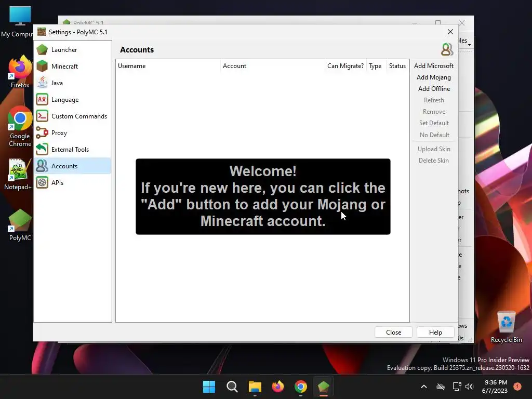Open Custom Commands terminal icon
The image size is (532, 399).
click(42, 116)
